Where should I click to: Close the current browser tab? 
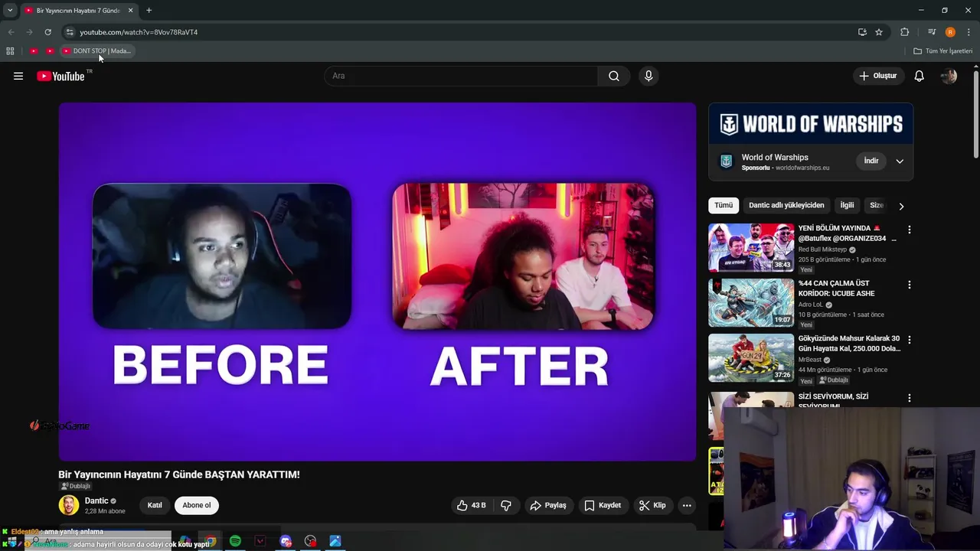coord(130,10)
